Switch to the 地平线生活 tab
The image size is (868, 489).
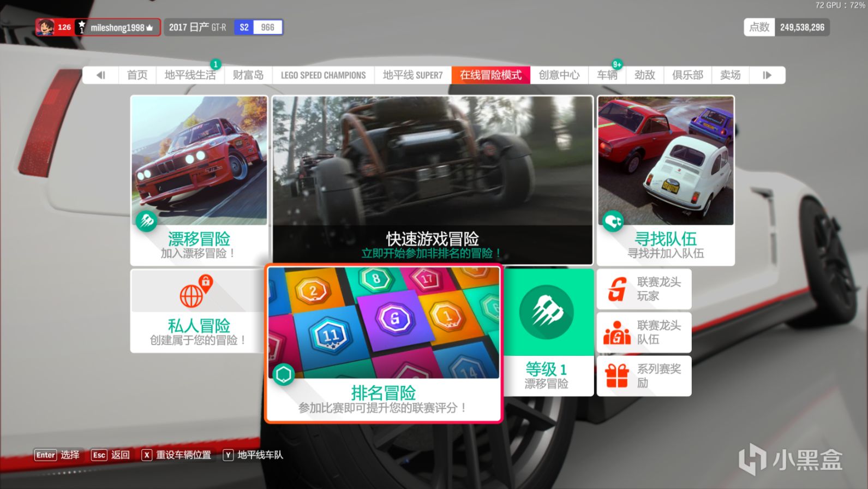pos(190,75)
